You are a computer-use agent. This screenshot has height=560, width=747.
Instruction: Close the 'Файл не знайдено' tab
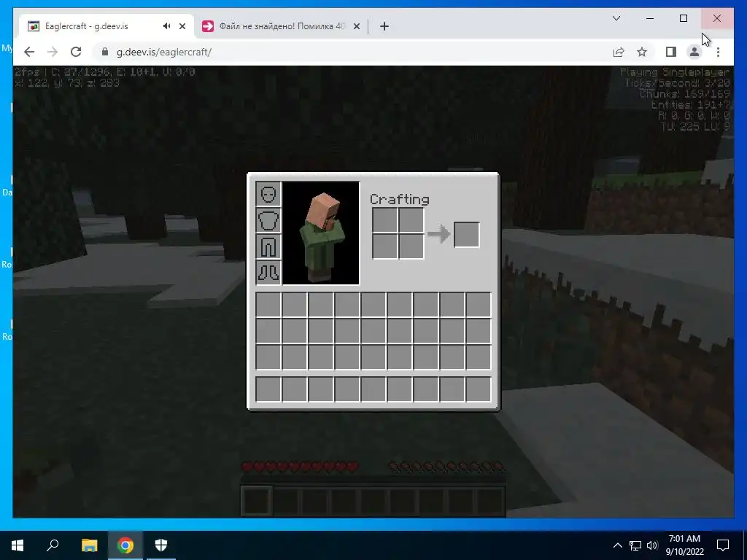point(356,26)
